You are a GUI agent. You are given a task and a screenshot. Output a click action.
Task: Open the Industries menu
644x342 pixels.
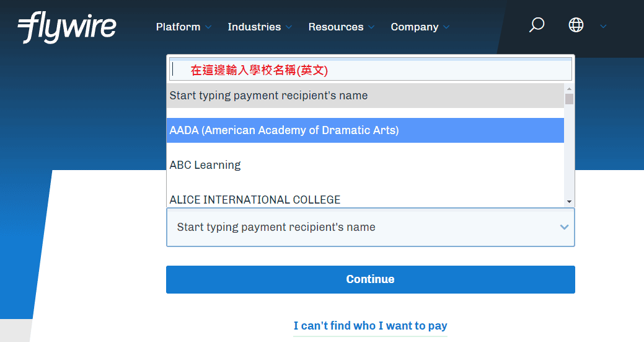(x=254, y=27)
